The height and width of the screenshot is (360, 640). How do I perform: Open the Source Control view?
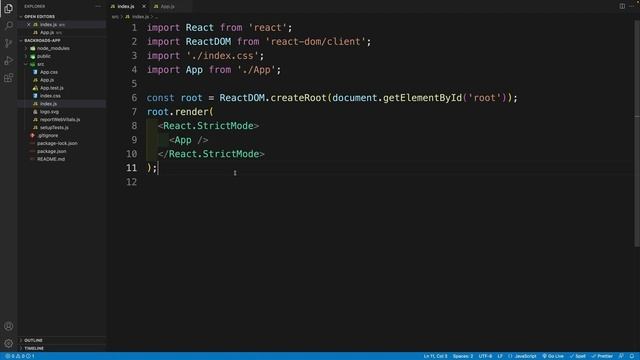tap(8, 43)
